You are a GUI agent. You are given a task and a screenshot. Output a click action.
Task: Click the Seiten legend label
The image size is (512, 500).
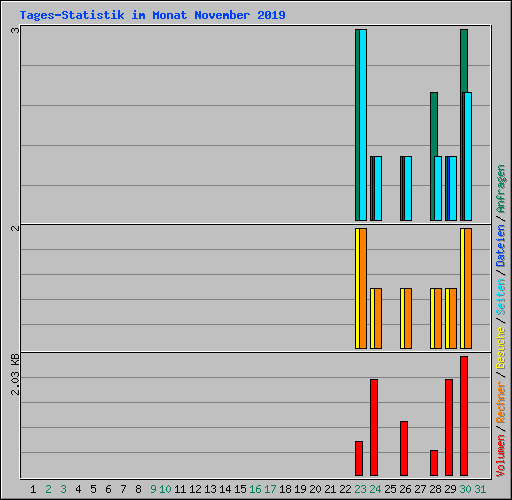click(501, 297)
